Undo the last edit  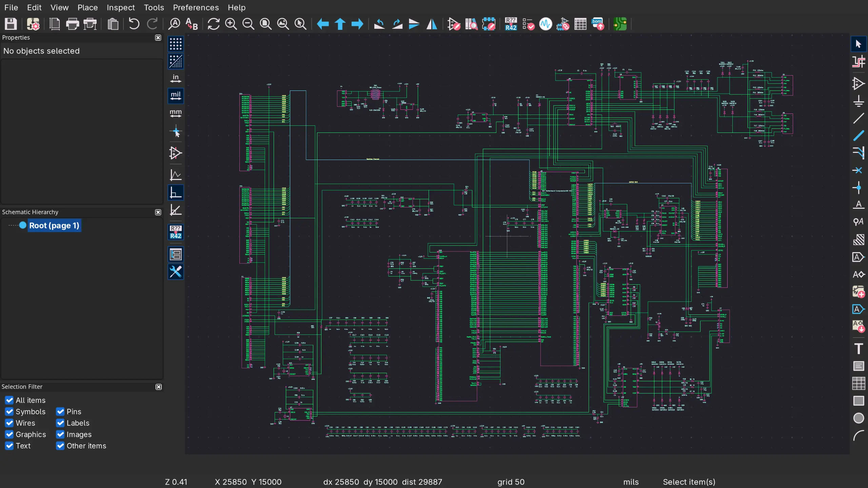[x=134, y=24]
